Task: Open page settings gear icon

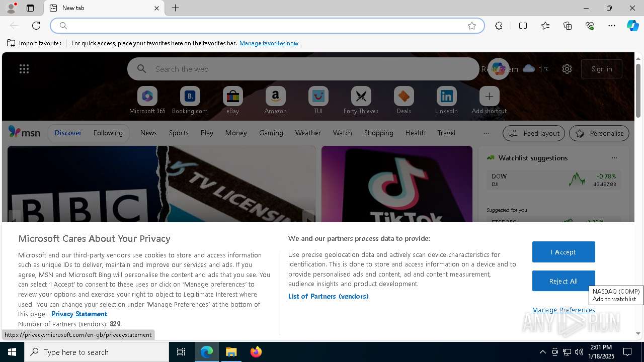Action: 567,69
